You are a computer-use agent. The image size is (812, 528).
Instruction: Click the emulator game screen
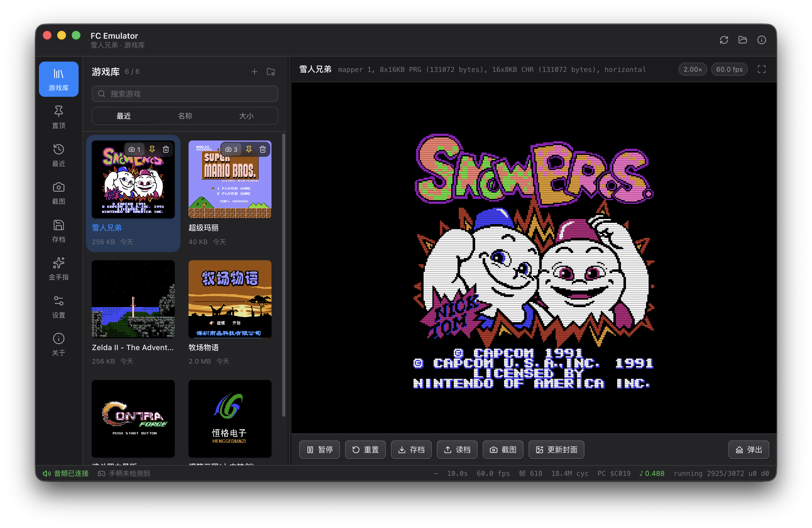pyautogui.click(x=534, y=258)
